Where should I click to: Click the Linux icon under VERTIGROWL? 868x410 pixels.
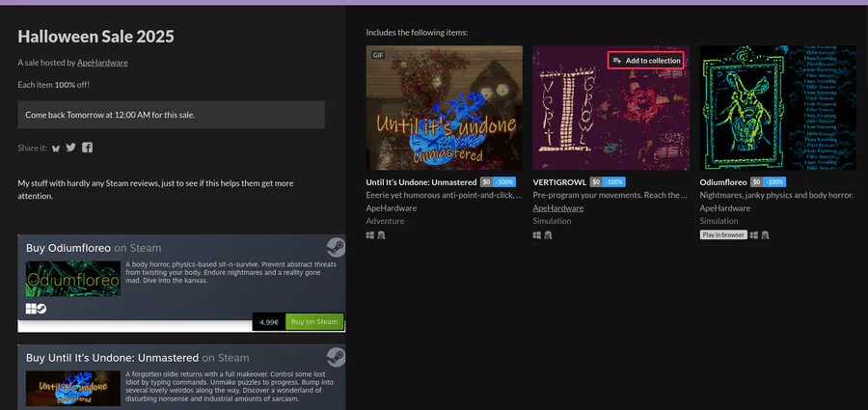click(548, 235)
